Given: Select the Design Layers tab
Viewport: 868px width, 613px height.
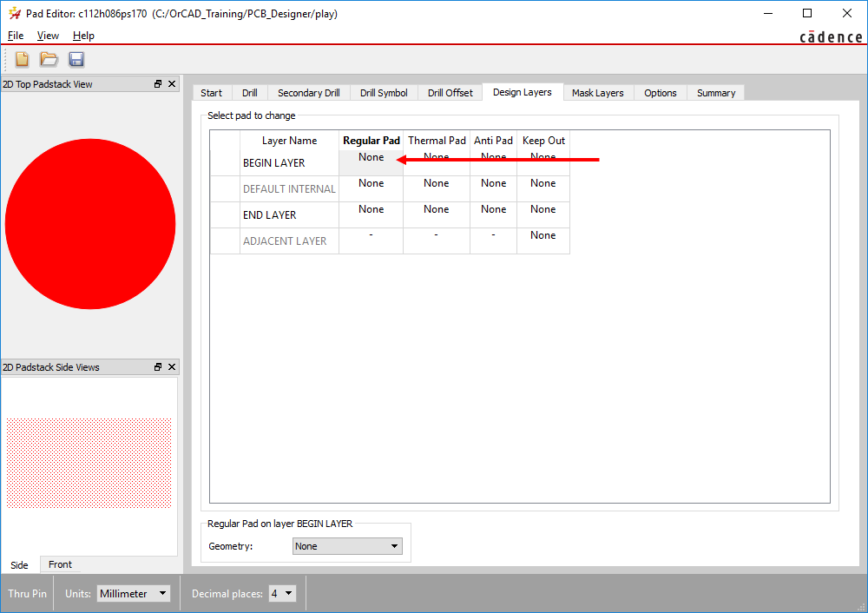Looking at the screenshot, I should click(x=522, y=92).
